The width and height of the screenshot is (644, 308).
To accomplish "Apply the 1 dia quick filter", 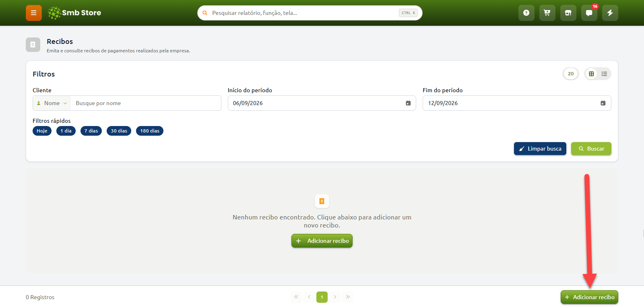I will (66, 131).
